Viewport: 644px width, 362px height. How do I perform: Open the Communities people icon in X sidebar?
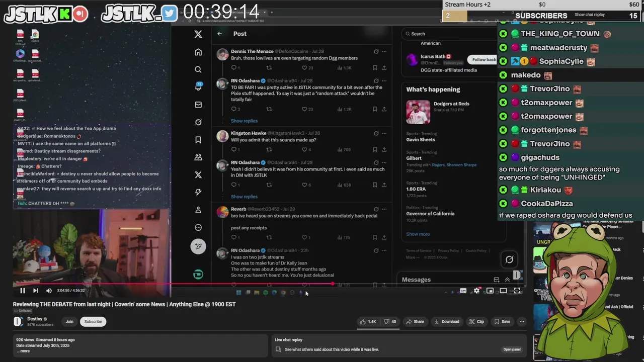point(198,157)
